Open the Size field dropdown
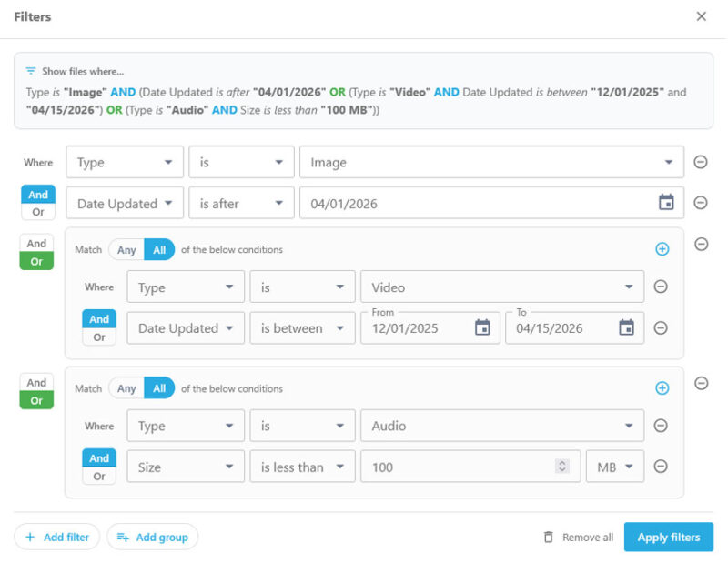Viewport: 728px width, 563px height. pos(186,467)
